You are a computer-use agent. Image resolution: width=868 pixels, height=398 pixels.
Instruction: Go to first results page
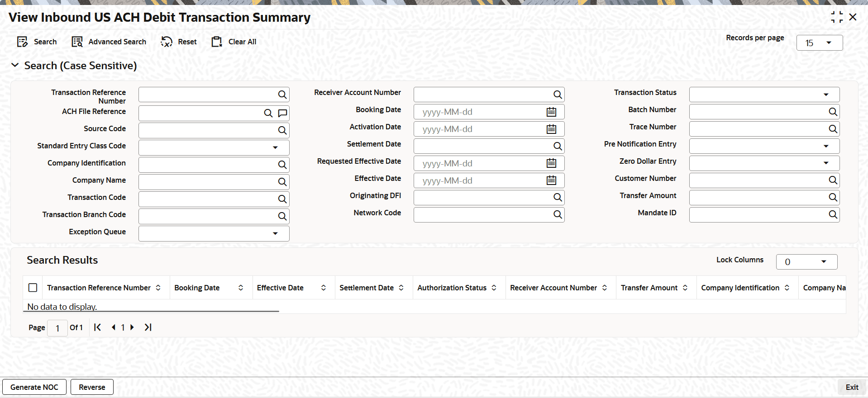pos(97,327)
